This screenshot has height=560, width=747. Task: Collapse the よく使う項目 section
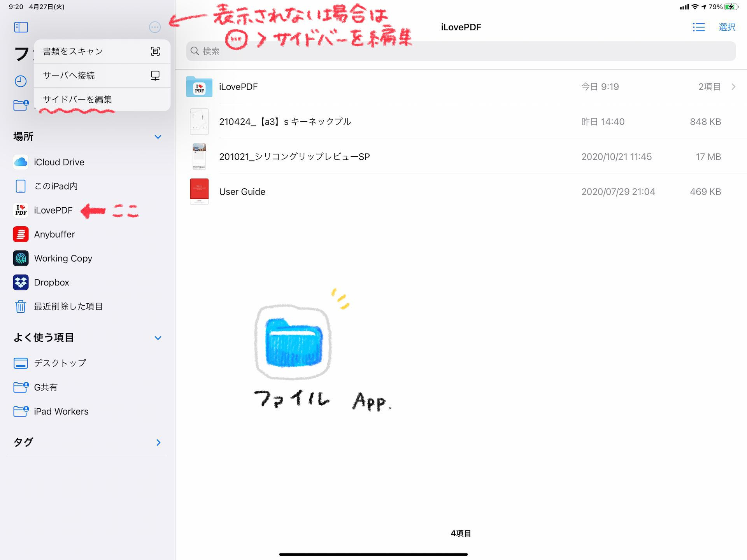click(x=158, y=338)
